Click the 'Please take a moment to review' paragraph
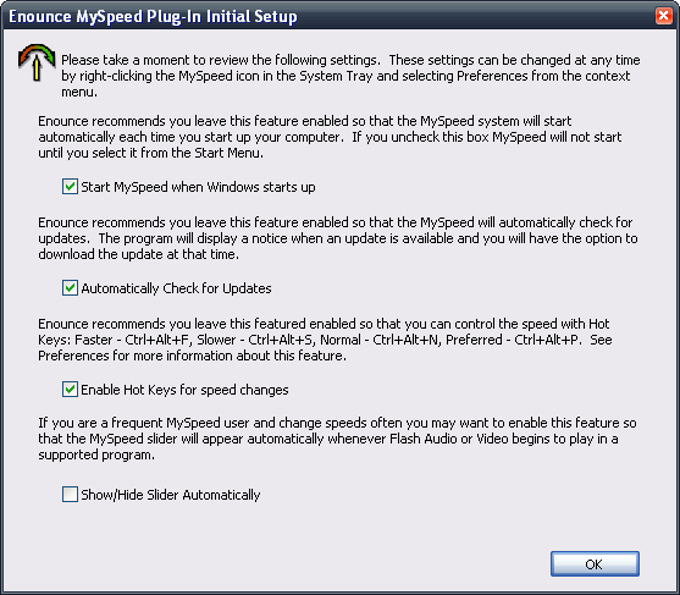680x595 pixels. pos(350,76)
